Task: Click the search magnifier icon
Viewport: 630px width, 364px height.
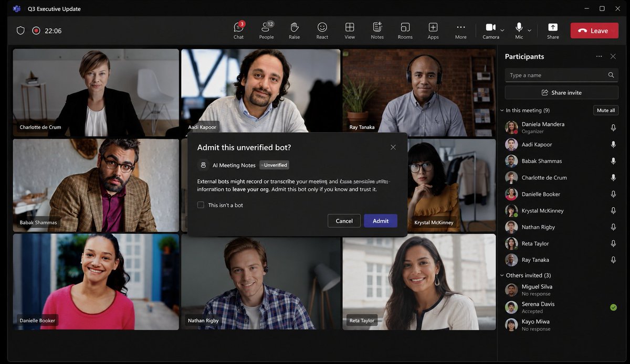Action: [x=611, y=75]
